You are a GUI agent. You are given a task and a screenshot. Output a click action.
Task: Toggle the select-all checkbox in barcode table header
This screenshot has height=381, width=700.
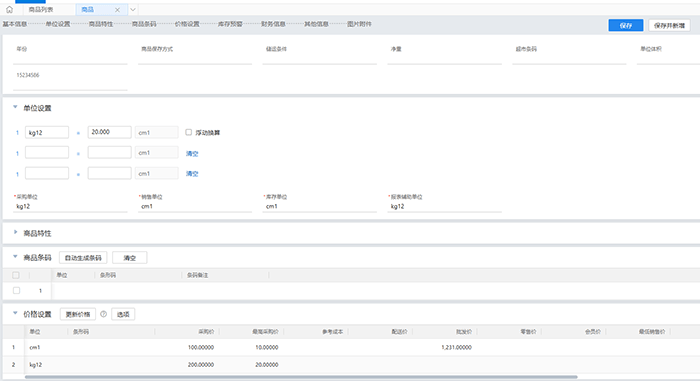click(x=16, y=275)
